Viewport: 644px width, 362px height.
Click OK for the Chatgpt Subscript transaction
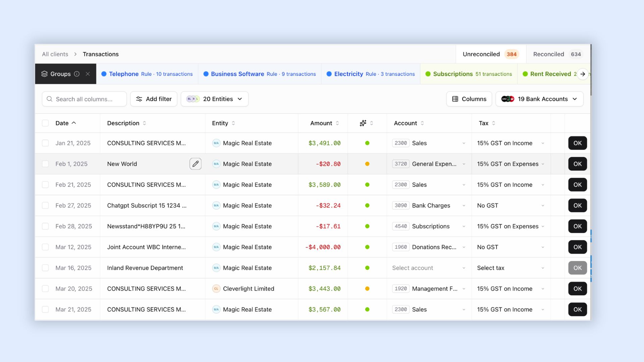click(x=577, y=205)
